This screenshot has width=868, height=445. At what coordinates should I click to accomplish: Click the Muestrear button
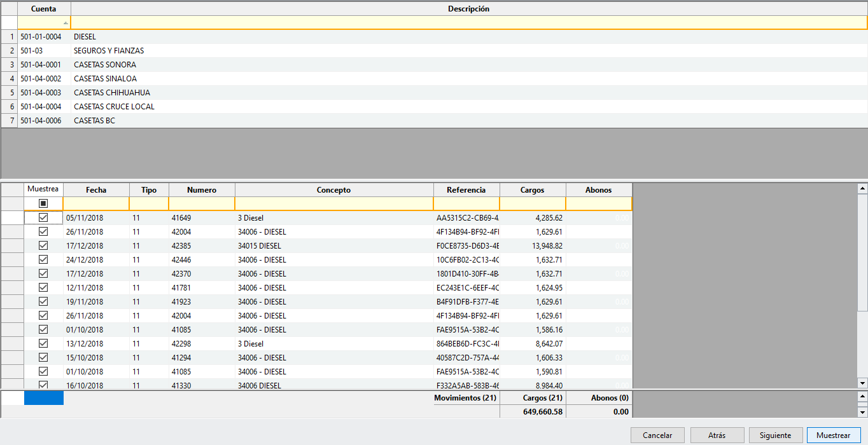click(833, 435)
